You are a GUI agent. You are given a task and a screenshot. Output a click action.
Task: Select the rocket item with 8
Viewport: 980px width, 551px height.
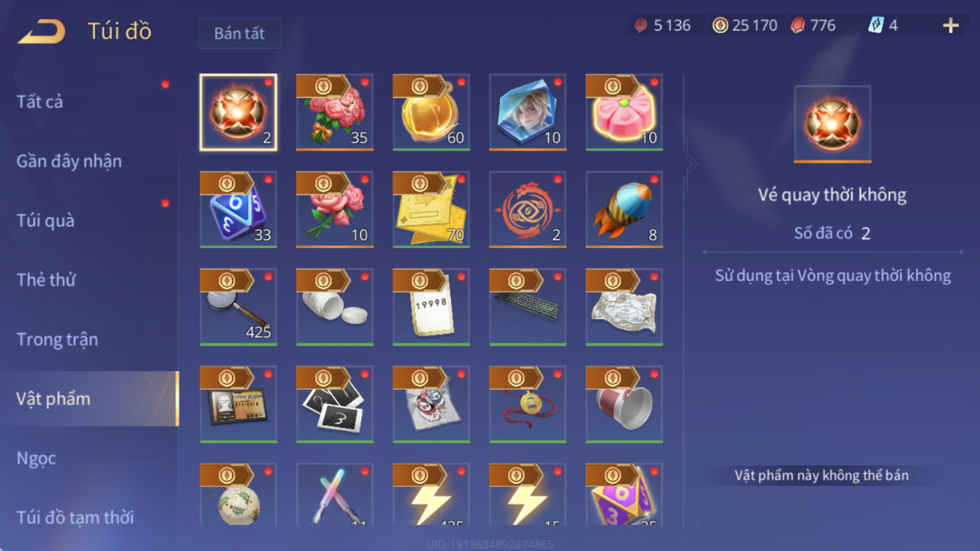(x=624, y=209)
